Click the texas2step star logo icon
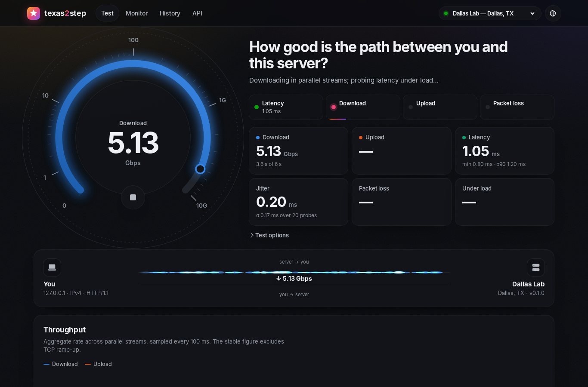588x387 pixels. point(34,13)
